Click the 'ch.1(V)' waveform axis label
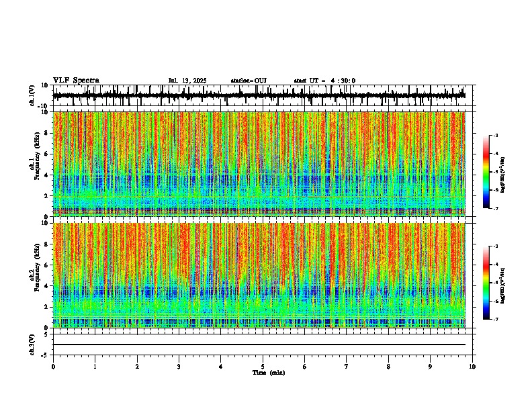Image resolution: width=532 pixels, height=411 pixels. (x=32, y=95)
